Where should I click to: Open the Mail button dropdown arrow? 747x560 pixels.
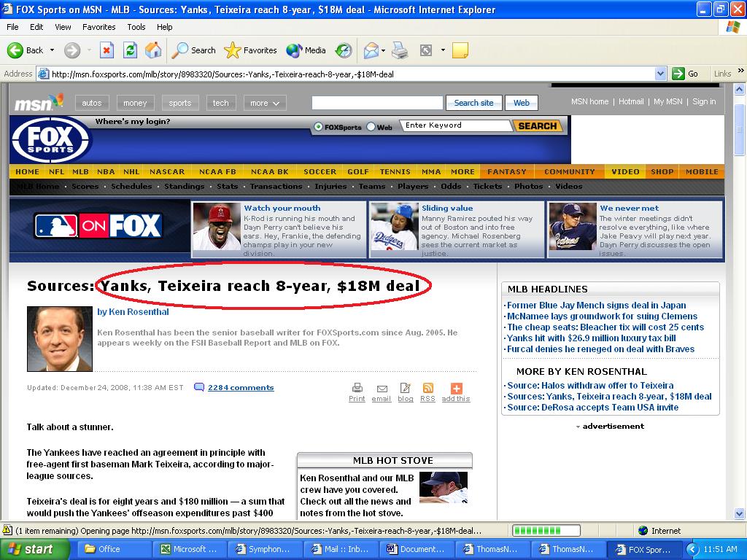[x=383, y=50]
